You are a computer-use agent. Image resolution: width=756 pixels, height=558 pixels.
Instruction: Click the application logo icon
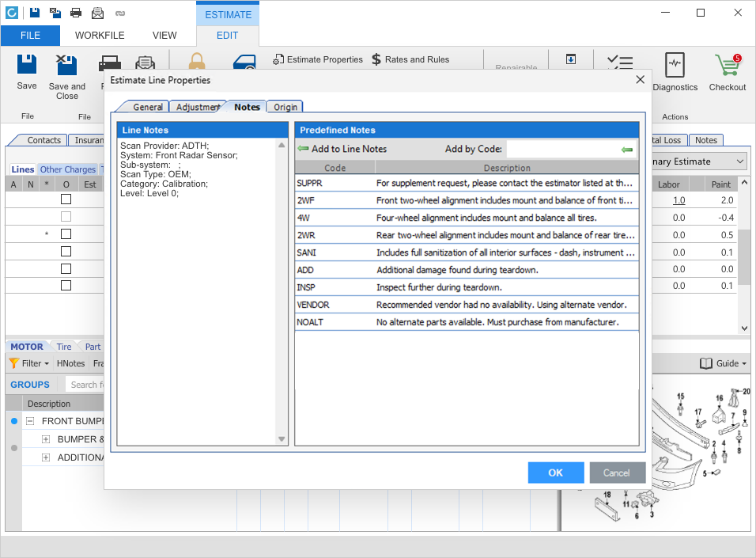click(x=12, y=13)
